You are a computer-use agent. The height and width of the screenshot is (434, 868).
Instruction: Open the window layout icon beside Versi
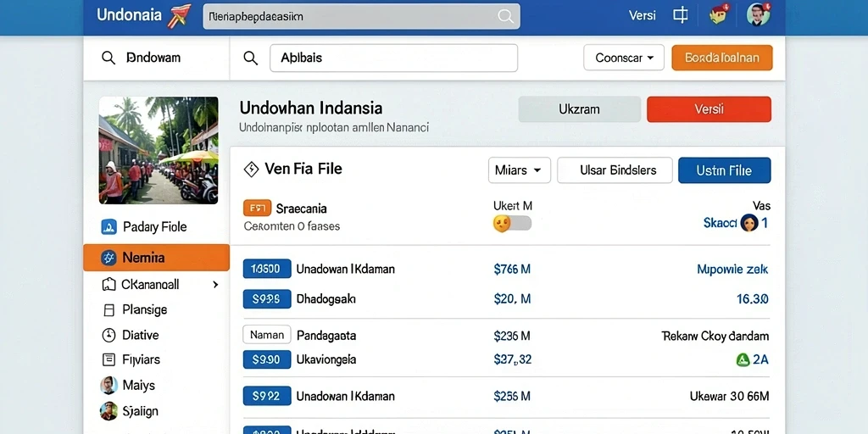coord(681,15)
